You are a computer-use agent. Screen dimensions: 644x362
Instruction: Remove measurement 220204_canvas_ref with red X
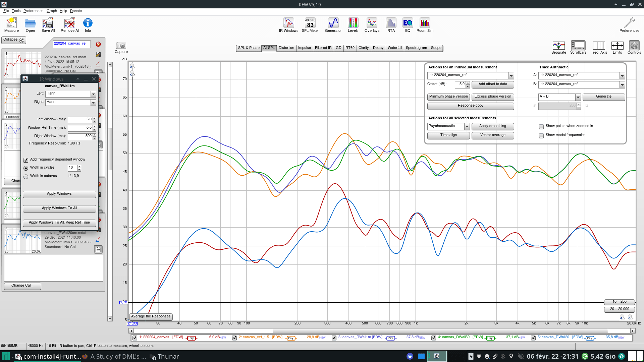[x=98, y=44]
